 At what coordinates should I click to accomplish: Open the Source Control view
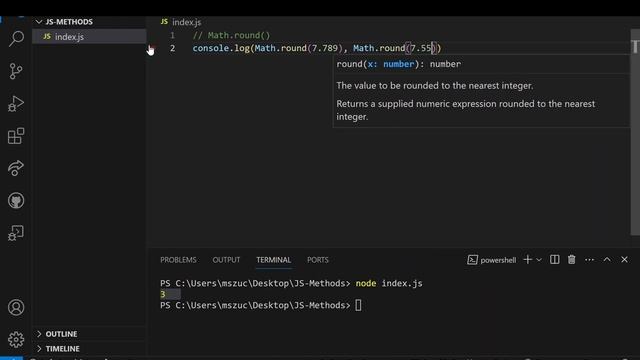[x=16, y=71]
